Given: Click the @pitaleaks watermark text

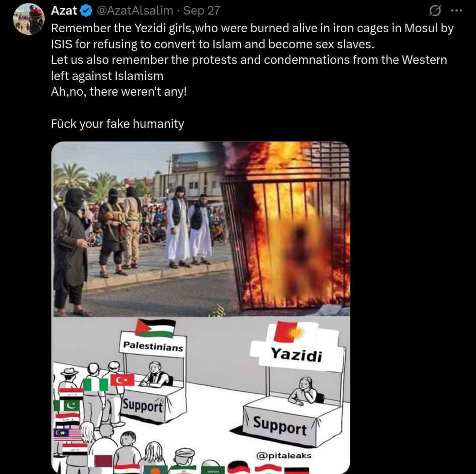Looking at the screenshot, I should coord(284,455).
